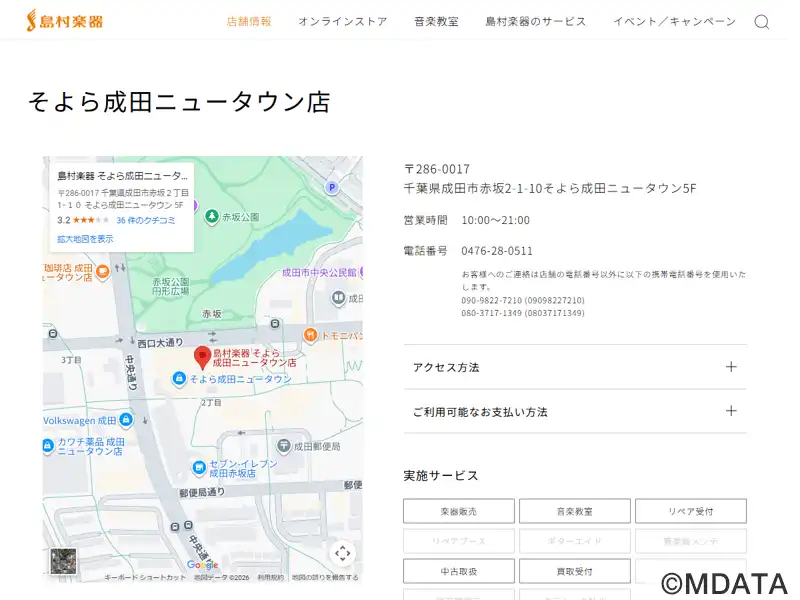Open the イベント／キャンペーン menu item

coord(674,21)
